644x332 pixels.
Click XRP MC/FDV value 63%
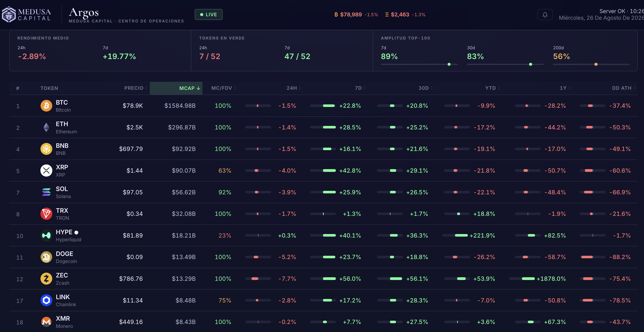225,170
